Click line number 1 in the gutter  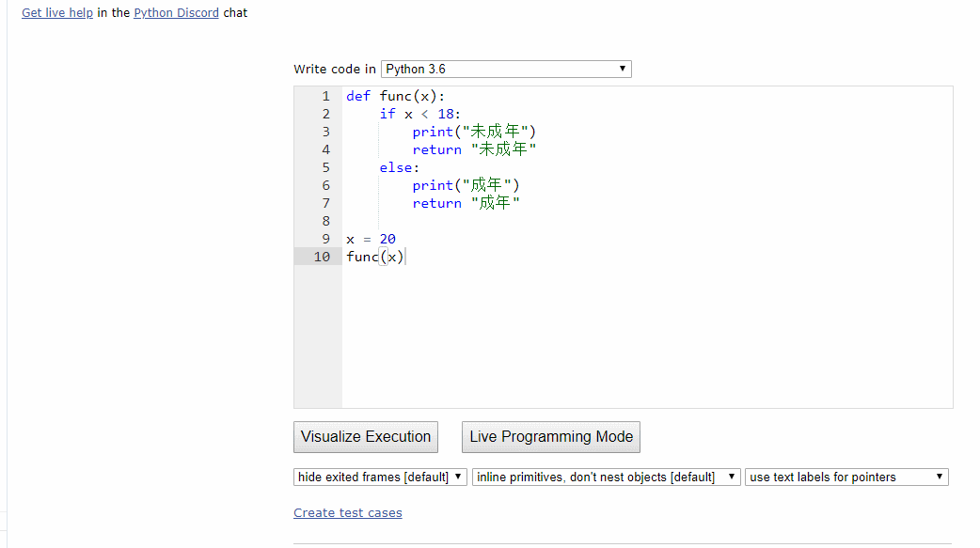325,95
